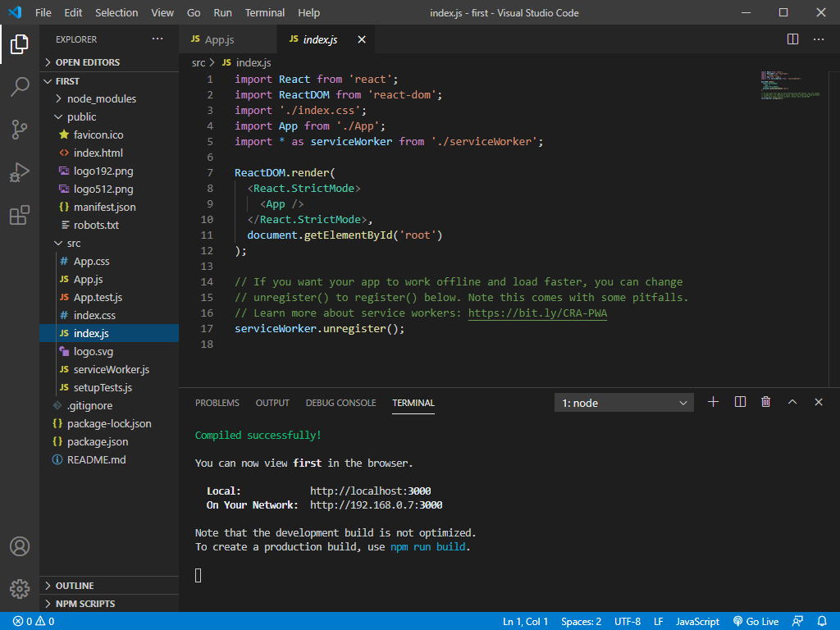Click the src breadcrumb above the editor

[199, 62]
